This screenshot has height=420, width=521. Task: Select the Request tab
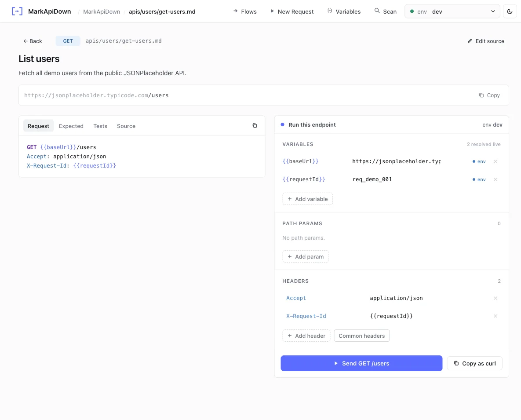click(38, 126)
